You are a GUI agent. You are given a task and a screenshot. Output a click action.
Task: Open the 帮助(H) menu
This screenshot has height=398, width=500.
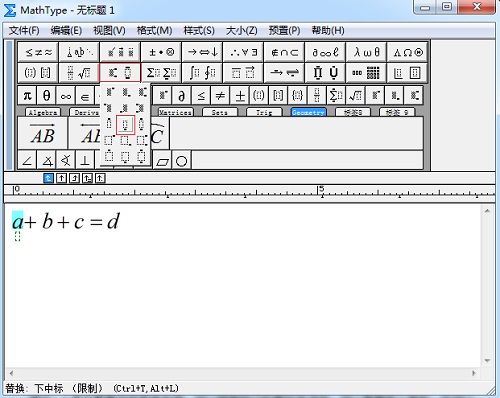(x=328, y=31)
